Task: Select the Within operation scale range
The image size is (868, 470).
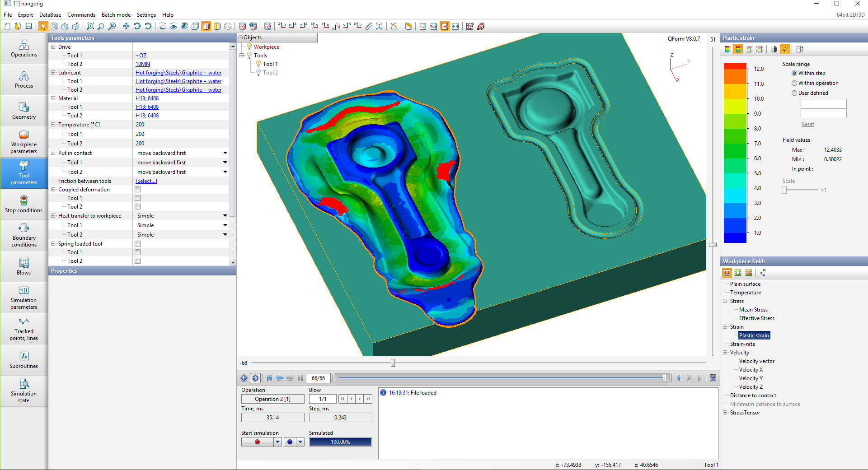Action: click(x=794, y=83)
